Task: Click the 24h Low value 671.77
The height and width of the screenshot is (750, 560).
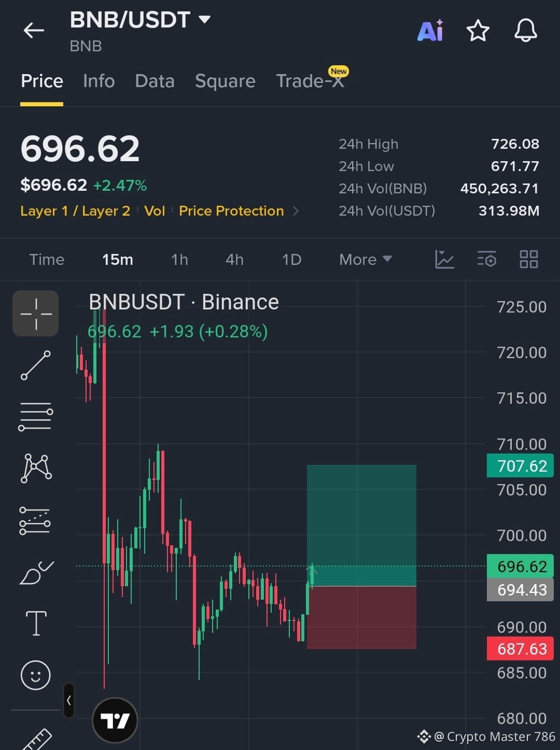Action: click(x=515, y=166)
